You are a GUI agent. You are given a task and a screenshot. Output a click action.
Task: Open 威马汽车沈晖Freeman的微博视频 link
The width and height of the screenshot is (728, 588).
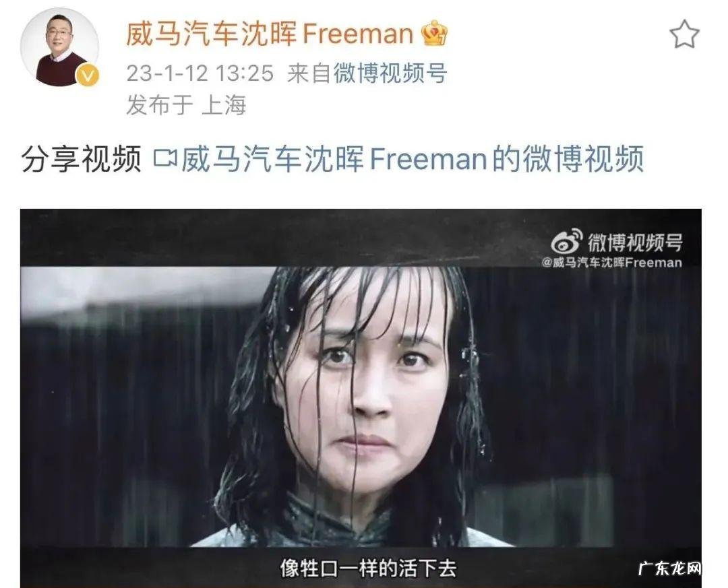[x=413, y=158]
